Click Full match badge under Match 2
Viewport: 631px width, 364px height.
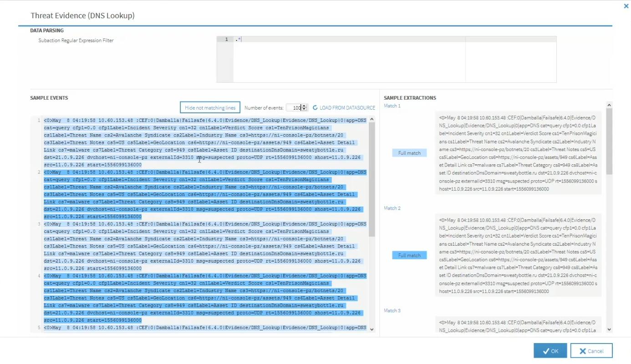(x=409, y=255)
